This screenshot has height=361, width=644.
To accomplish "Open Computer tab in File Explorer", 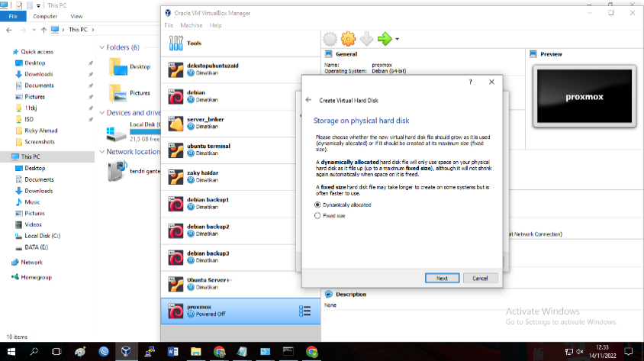I will (45, 17).
